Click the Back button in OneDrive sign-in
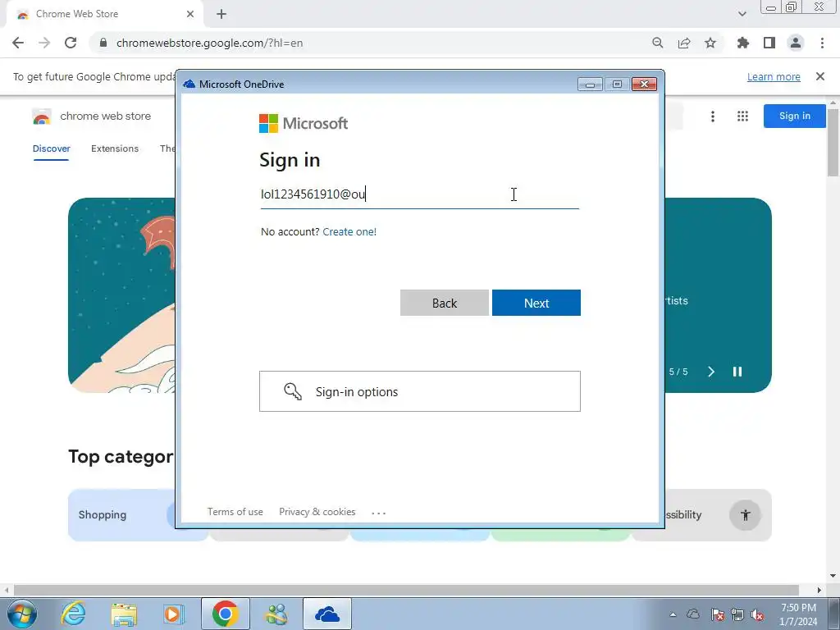This screenshot has height=630, width=840. click(444, 303)
